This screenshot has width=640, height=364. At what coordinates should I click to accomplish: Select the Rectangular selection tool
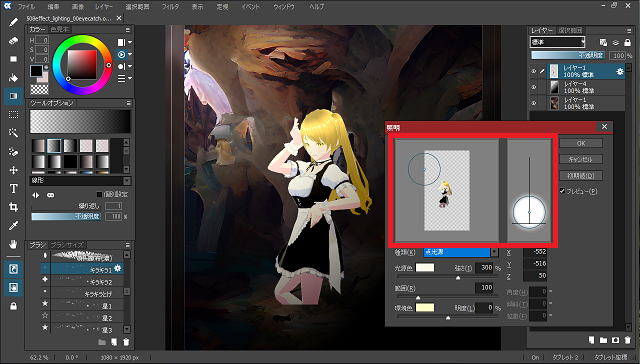click(x=13, y=115)
